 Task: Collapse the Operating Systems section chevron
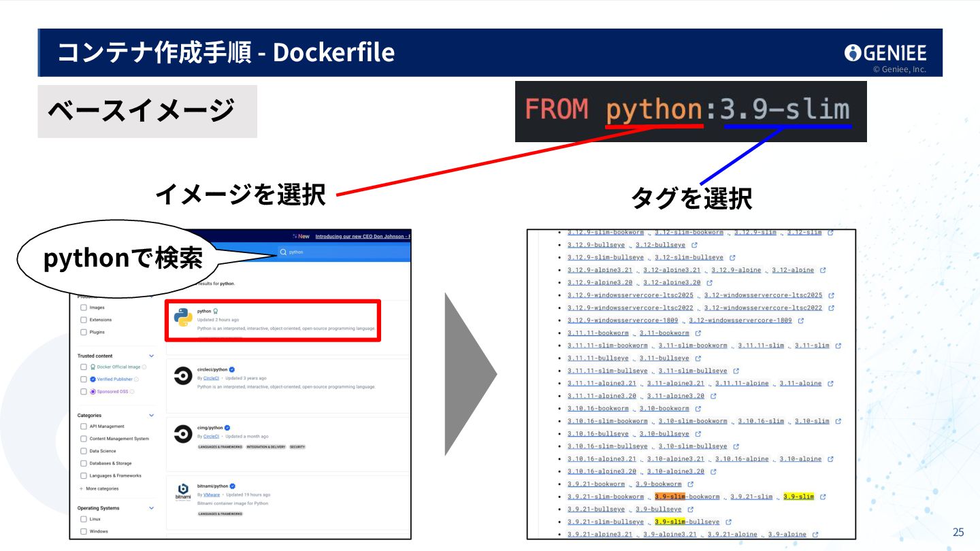coord(152,508)
